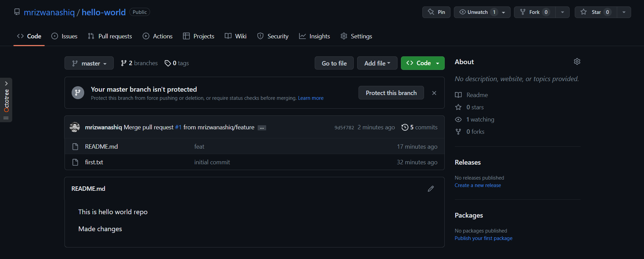
Task: Open the mrizwanashiq avatar in commit row
Action: tap(75, 127)
